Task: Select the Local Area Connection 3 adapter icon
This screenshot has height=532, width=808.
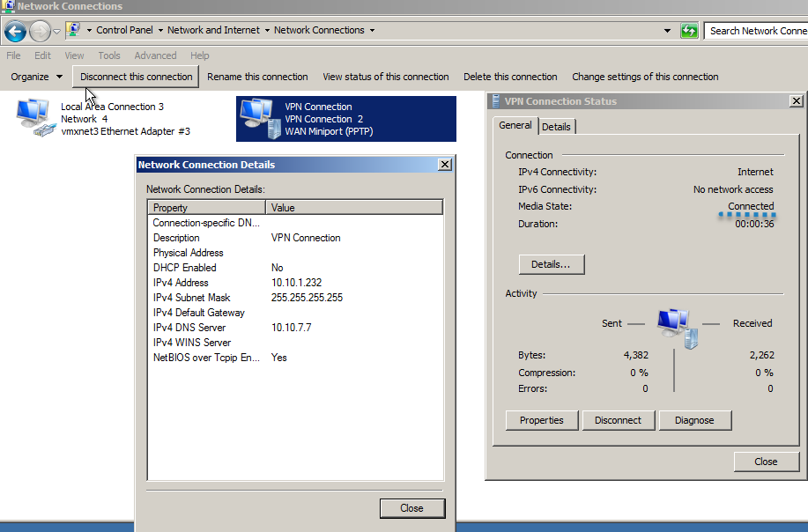Action: (x=34, y=119)
